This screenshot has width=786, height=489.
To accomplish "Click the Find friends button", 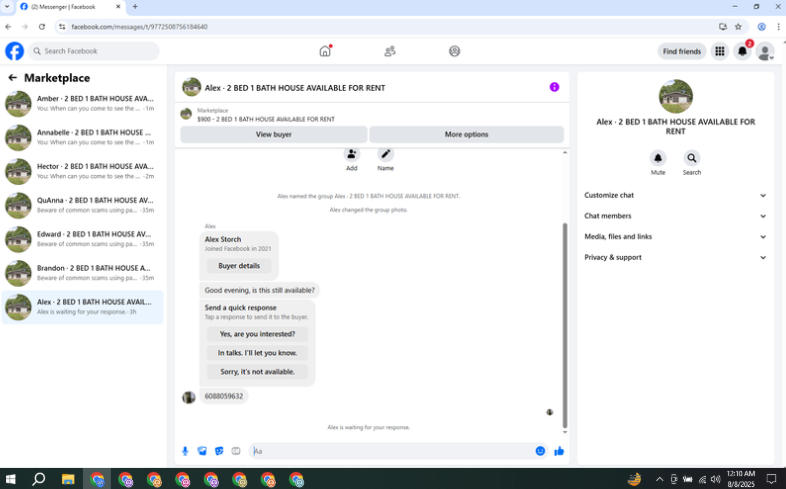I will click(x=682, y=51).
